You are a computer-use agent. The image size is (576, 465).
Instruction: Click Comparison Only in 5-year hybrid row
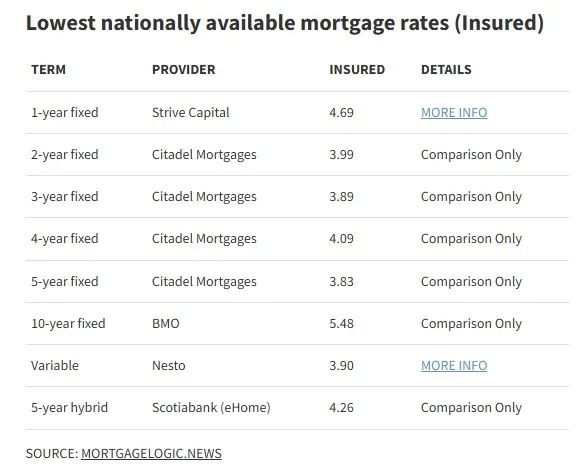pyautogui.click(x=471, y=408)
